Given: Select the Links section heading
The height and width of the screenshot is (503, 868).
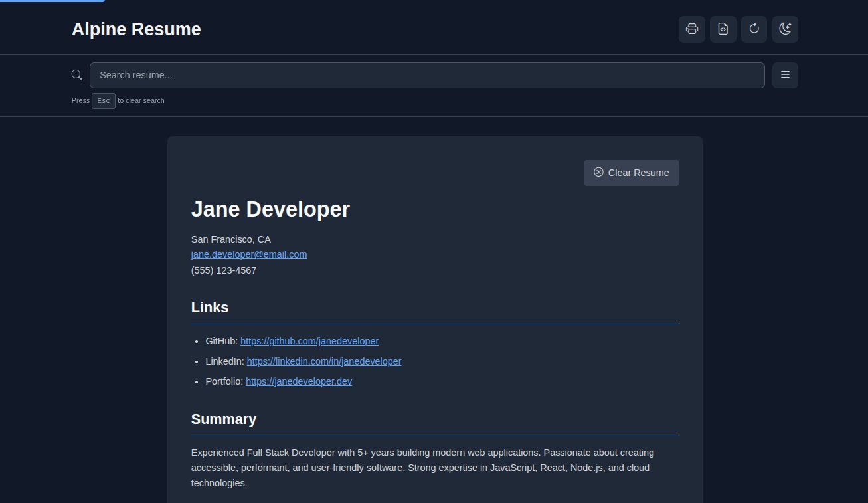Looking at the screenshot, I should point(210,308).
